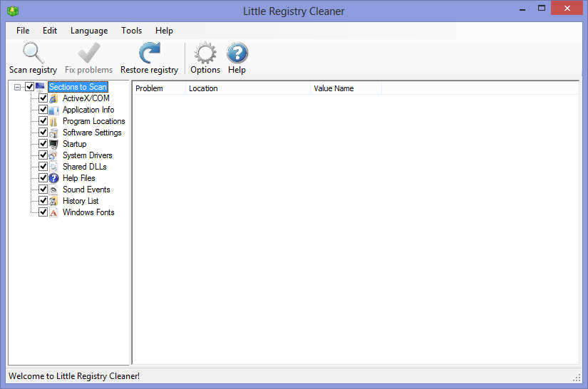Maximize the Little Registry Cleaner window
The width and height of the screenshot is (588, 389).
(x=542, y=9)
